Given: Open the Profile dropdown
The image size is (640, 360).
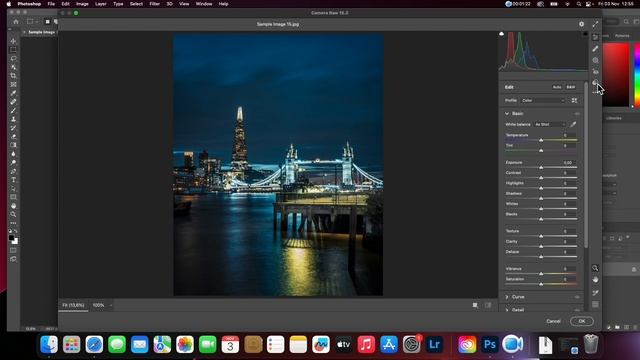Looking at the screenshot, I should pos(543,100).
